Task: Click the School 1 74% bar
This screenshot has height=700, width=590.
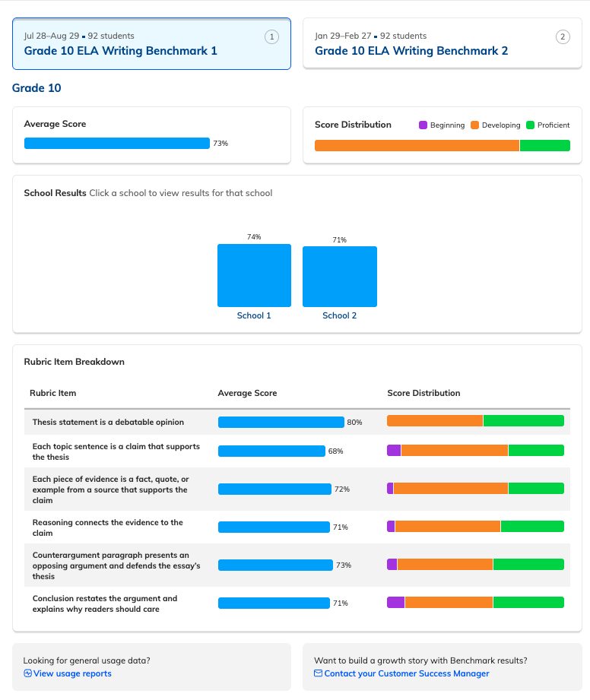Action: coord(254,275)
